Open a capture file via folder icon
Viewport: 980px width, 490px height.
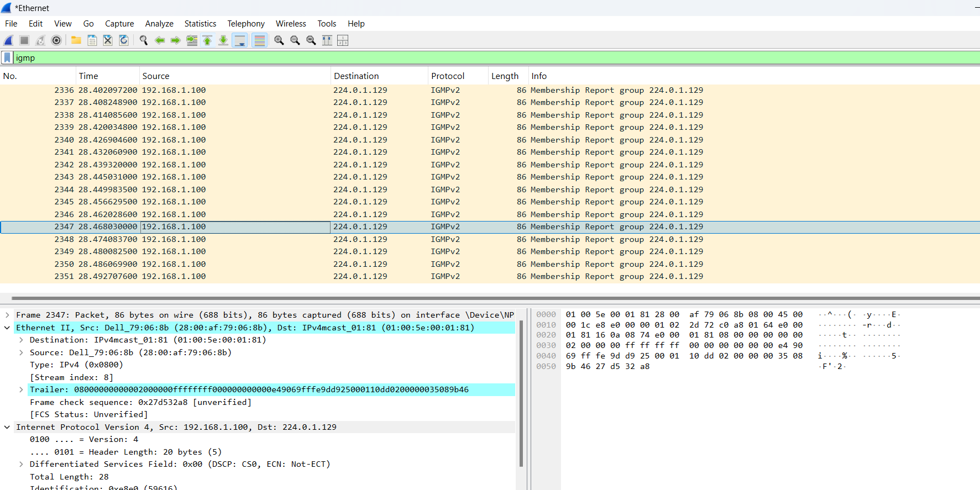tap(76, 40)
